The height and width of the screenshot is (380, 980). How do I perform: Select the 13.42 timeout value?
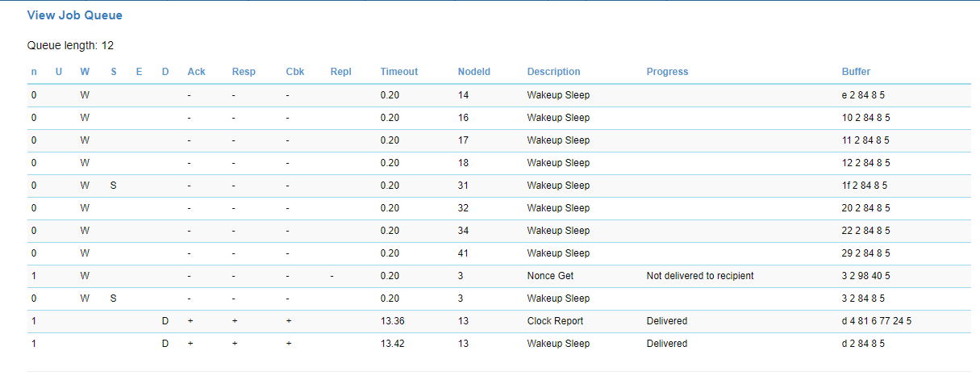(392, 344)
